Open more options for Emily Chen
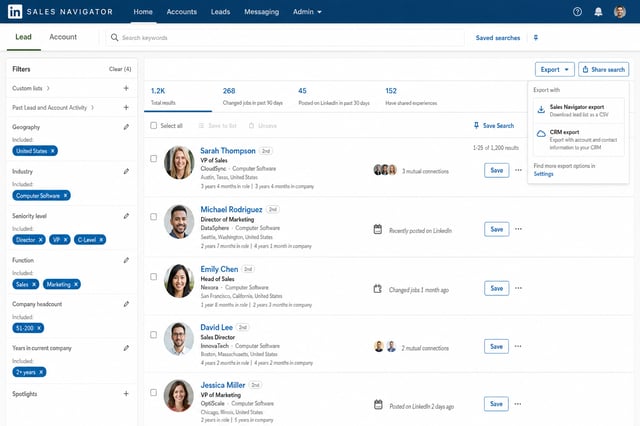This screenshot has height=426, width=640. [518, 288]
